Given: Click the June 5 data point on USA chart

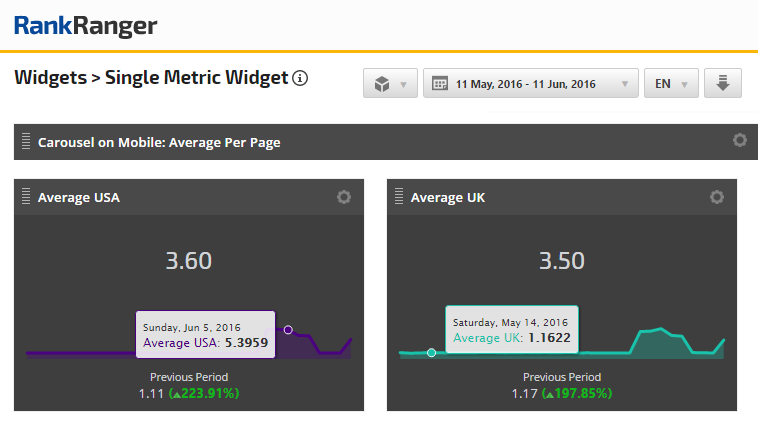Looking at the screenshot, I should pos(288,329).
